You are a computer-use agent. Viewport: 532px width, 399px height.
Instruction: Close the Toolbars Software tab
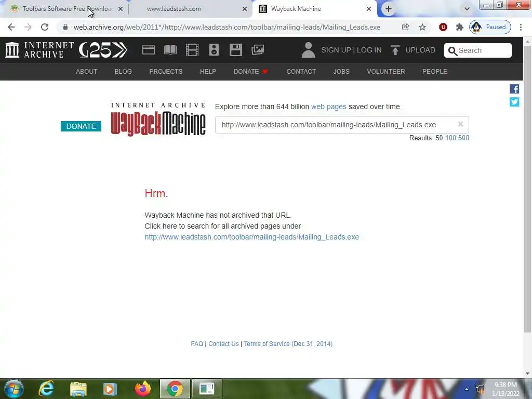click(121, 9)
